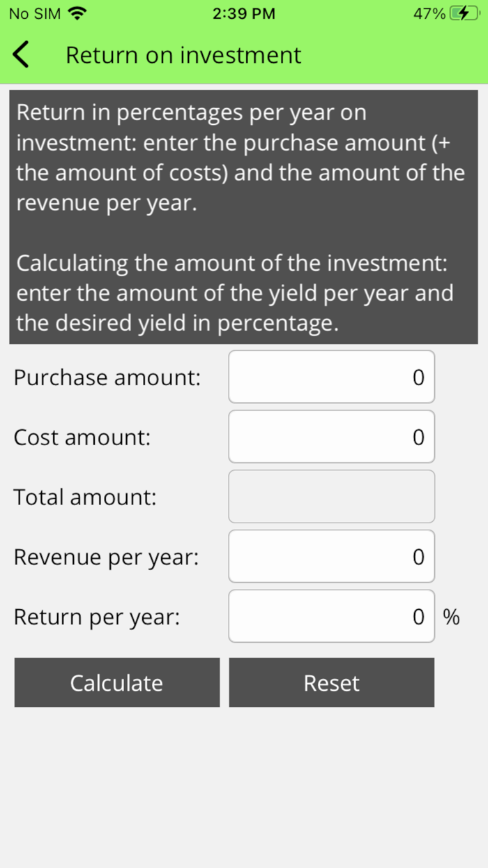
Task: Select the instructions panel text
Action: pos(243,215)
